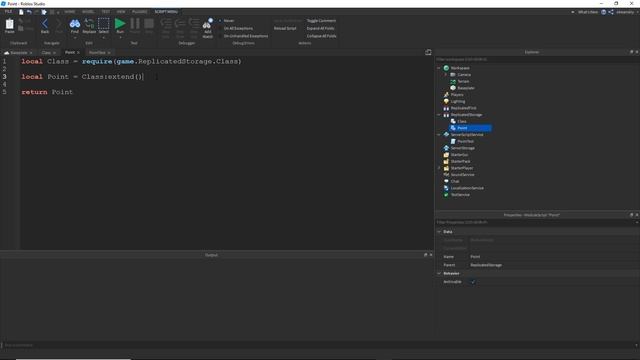The height and width of the screenshot is (360, 640).
Task: Click the Select dashed-box icon
Action: click(x=104, y=24)
